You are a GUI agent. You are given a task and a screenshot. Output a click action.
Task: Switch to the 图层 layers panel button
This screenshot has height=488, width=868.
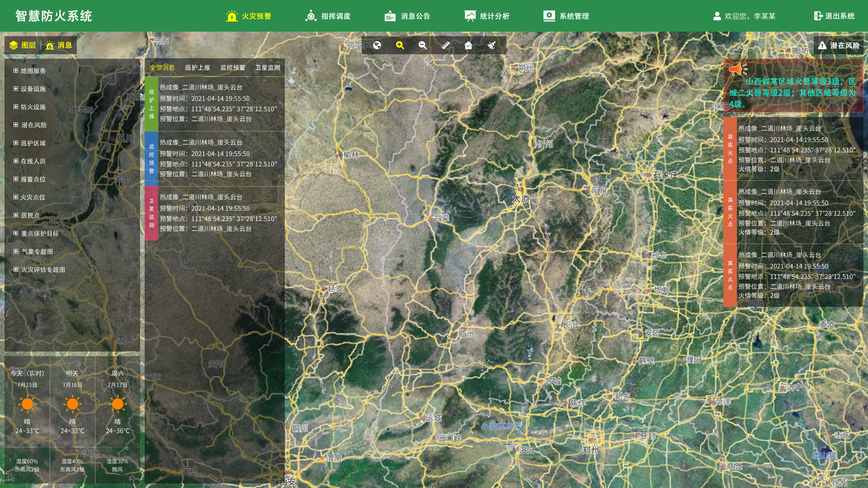tap(23, 45)
